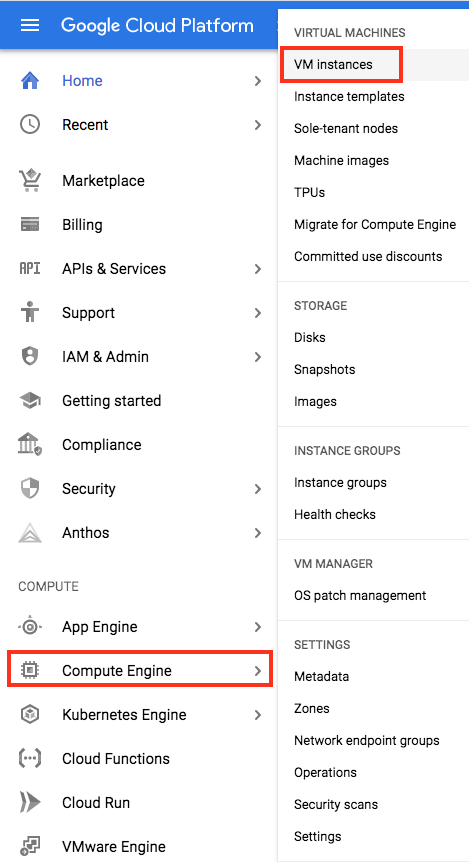Click the Home house icon
This screenshot has height=862, width=469.
coord(30,81)
